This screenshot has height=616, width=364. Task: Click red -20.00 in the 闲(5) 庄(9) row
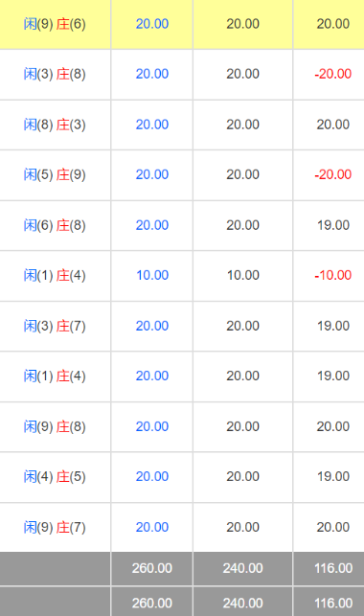[x=333, y=174]
